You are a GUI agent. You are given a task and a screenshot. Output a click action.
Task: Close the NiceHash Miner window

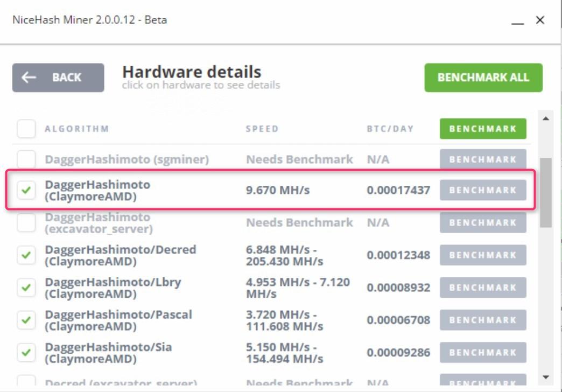[x=540, y=20]
